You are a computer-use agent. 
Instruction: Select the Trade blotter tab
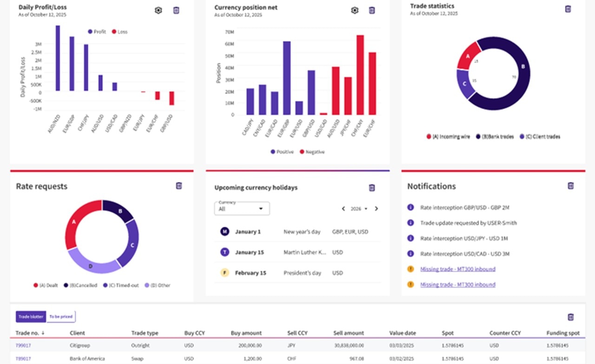click(31, 316)
